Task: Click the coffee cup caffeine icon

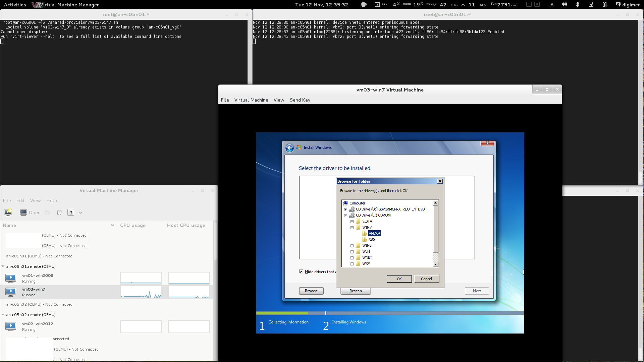Action: click(x=364, y=4)
